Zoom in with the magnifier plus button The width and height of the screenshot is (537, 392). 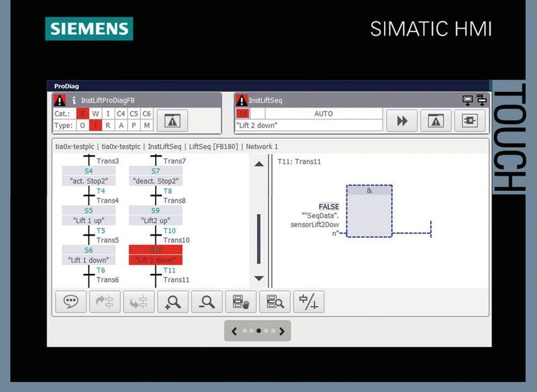tap(173, 301)
